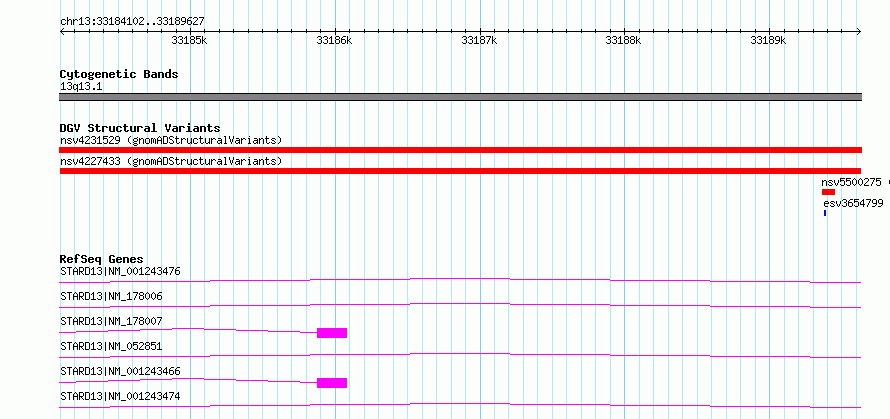Click the DGV Structural Variants track heading
This screenshot has width=890, height=419.
tap(140, 128)
